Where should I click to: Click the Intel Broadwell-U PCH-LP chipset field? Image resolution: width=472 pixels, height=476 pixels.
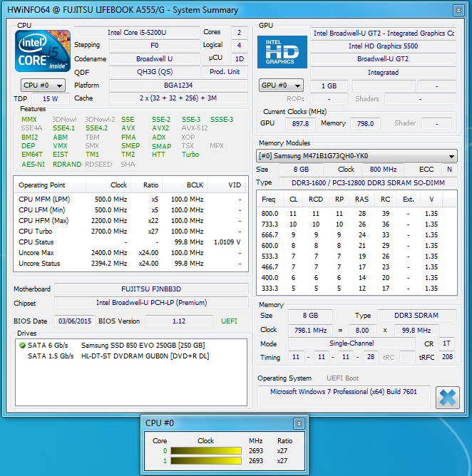point(151,303)
